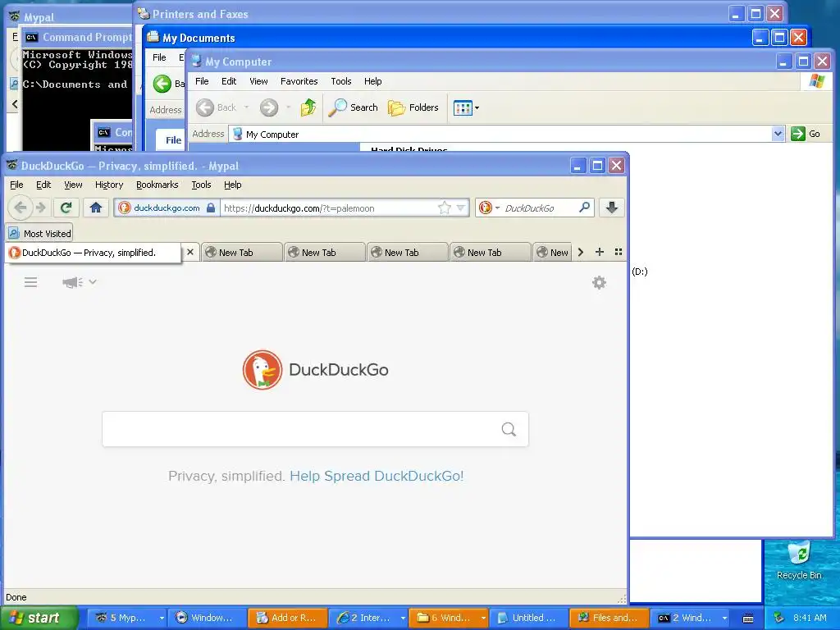Viewport: 840px width, 630px height.
Task: Show all tabs grid button
Action: tap(619, 252)
